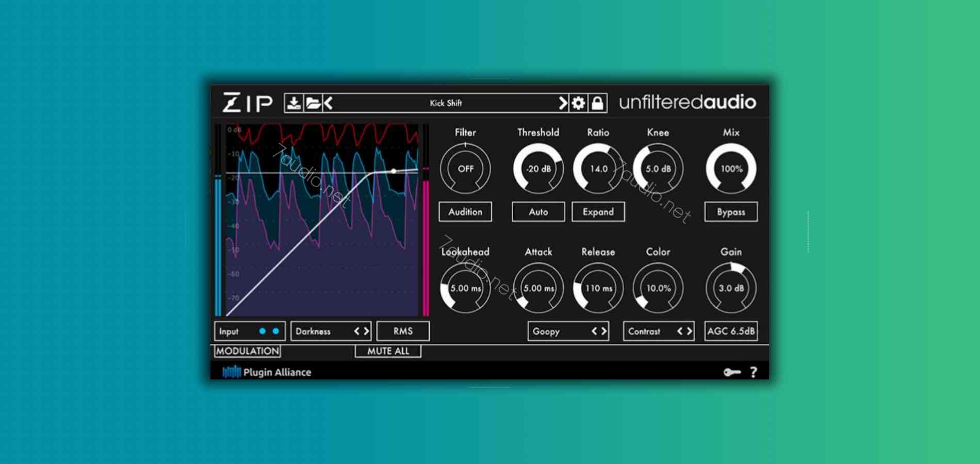Go to the previous preset arrow
The width and height of the screenshot is (980, 464).
click(328, 103)
